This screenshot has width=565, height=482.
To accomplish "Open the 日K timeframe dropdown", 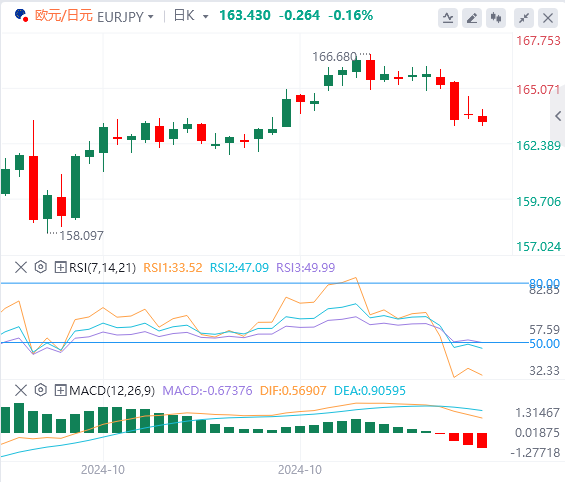I will (206, 17).
